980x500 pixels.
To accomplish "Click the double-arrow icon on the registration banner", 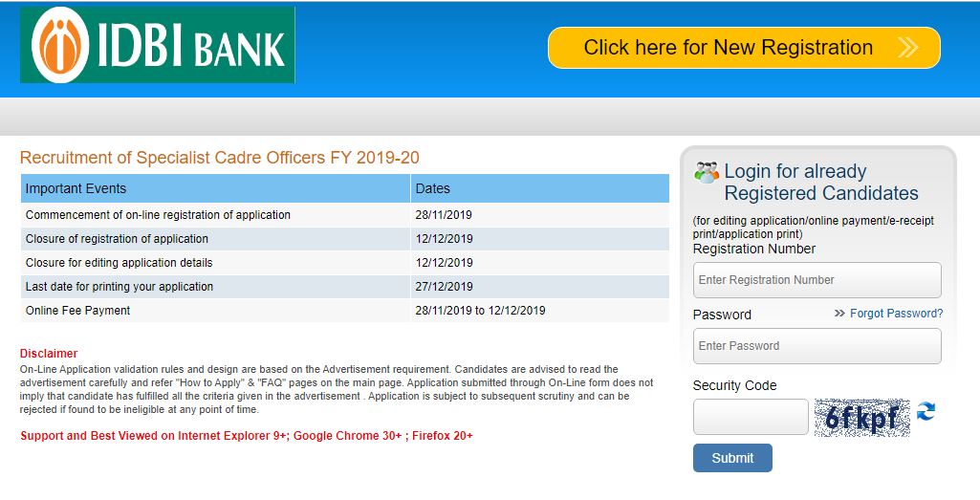I will tap(907, 48).
